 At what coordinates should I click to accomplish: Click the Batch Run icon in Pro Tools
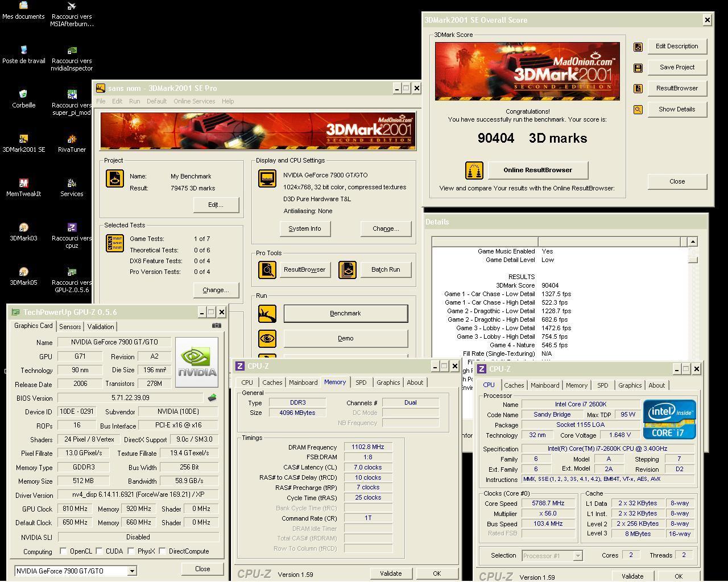[348, 270]
